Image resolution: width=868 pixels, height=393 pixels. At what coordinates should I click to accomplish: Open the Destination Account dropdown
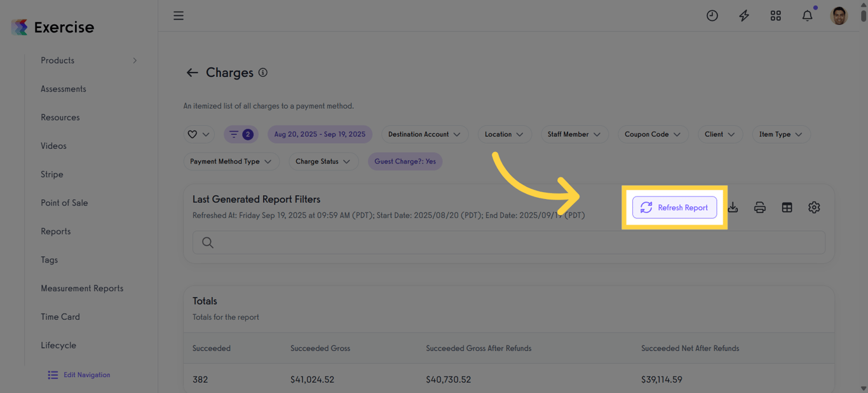(424, 134)
